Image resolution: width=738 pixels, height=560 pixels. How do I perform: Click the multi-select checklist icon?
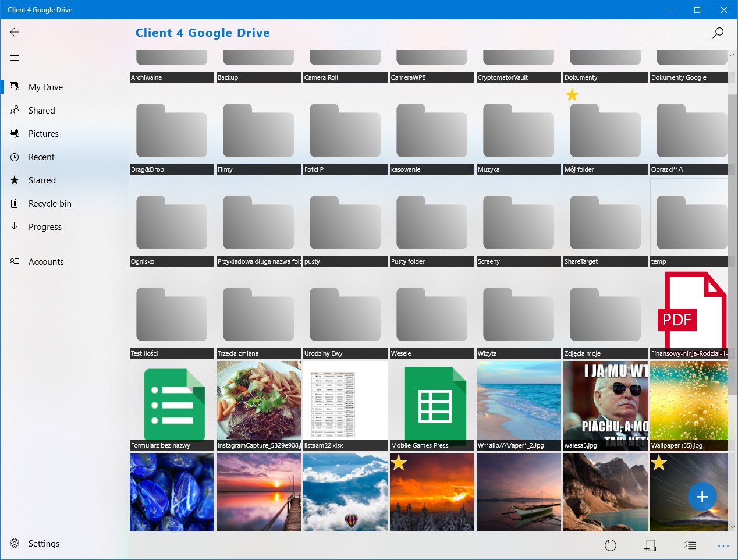click(x=690, y=545)
